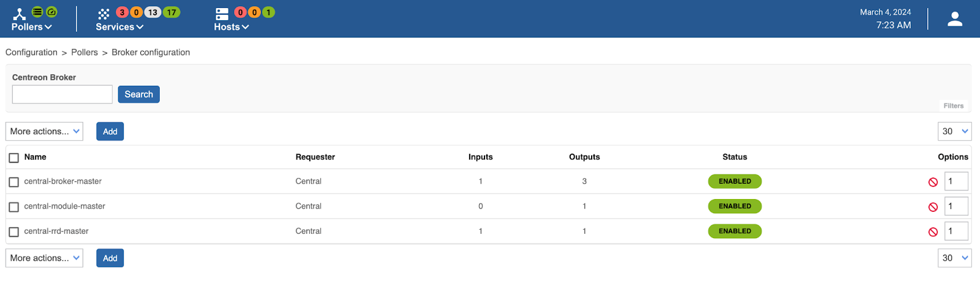Toggle the select-all checkbox beside Name
Image resolution: width=980 pixels, height=308 pixels.
pos(14,158)
